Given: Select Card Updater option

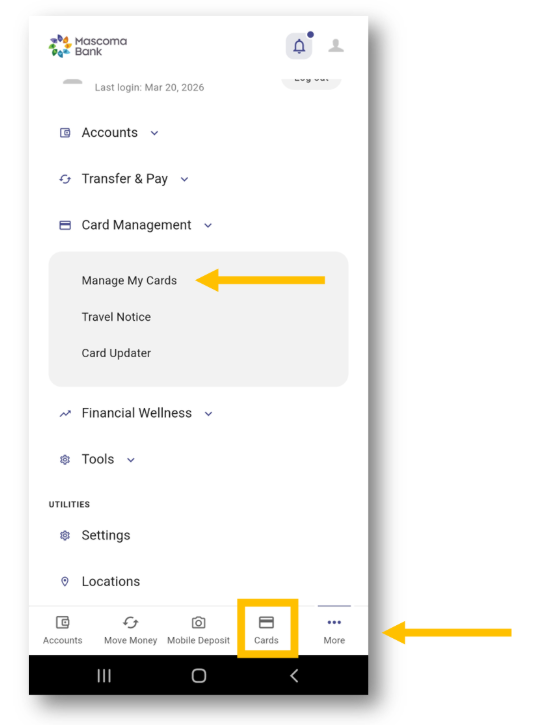Looking at the screenshot, I should click(116, 353).
